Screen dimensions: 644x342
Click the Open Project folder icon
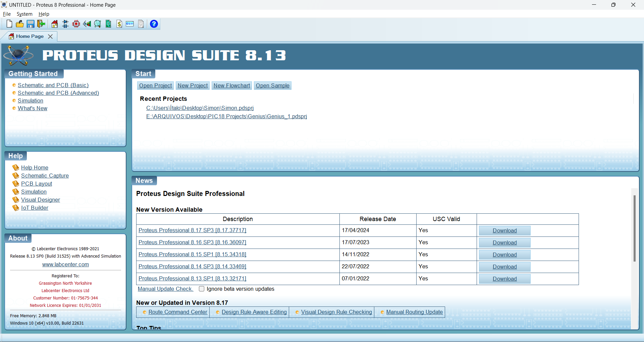(x=20, y=24)
